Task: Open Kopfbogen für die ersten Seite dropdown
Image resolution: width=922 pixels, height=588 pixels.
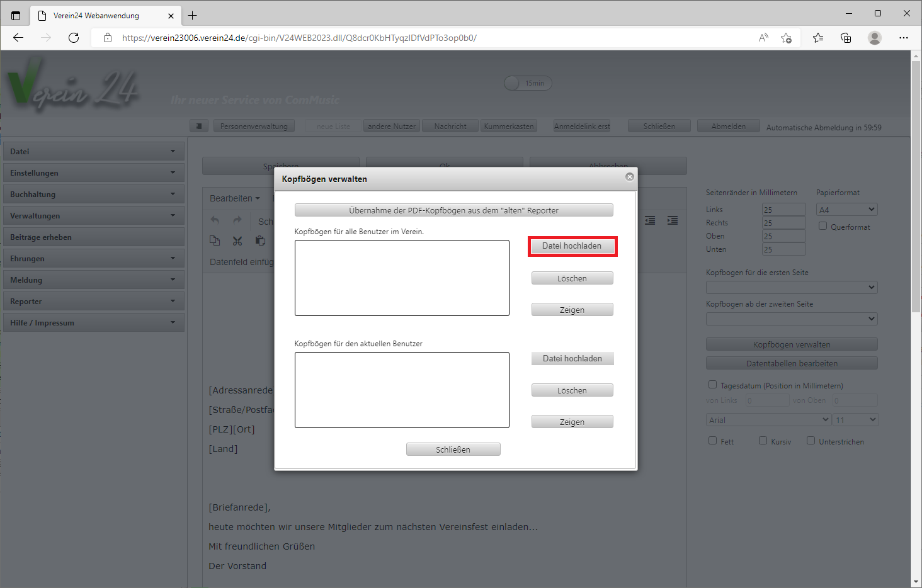Action: (x=792, y=287)
